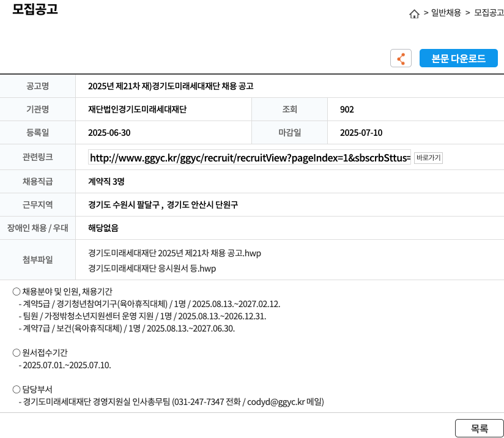Click line 계약5급 / 경기청년참여기구(육아휴직대체)
This screenshot has width=504, height=438.
pyautogui.click(x=149, y=304)
